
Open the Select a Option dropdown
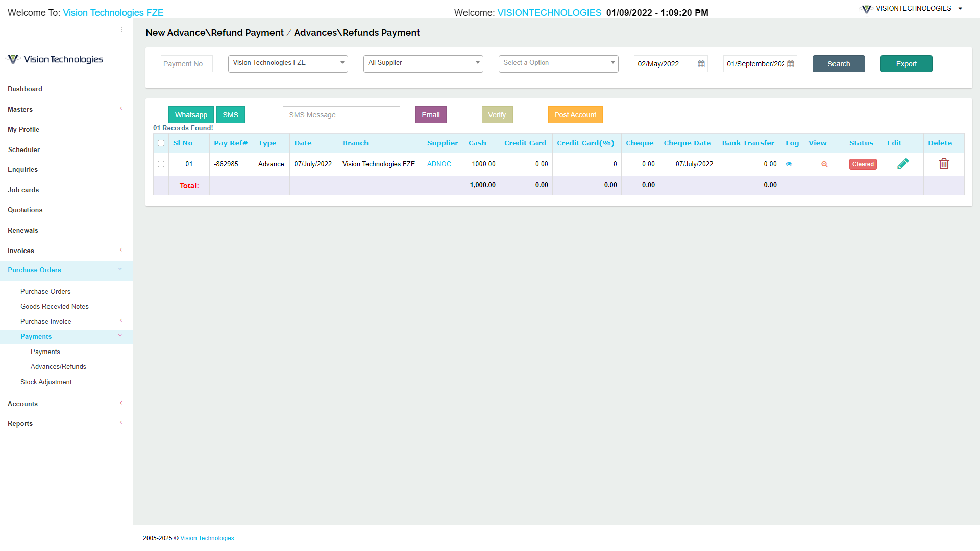(x=558, y=63)
